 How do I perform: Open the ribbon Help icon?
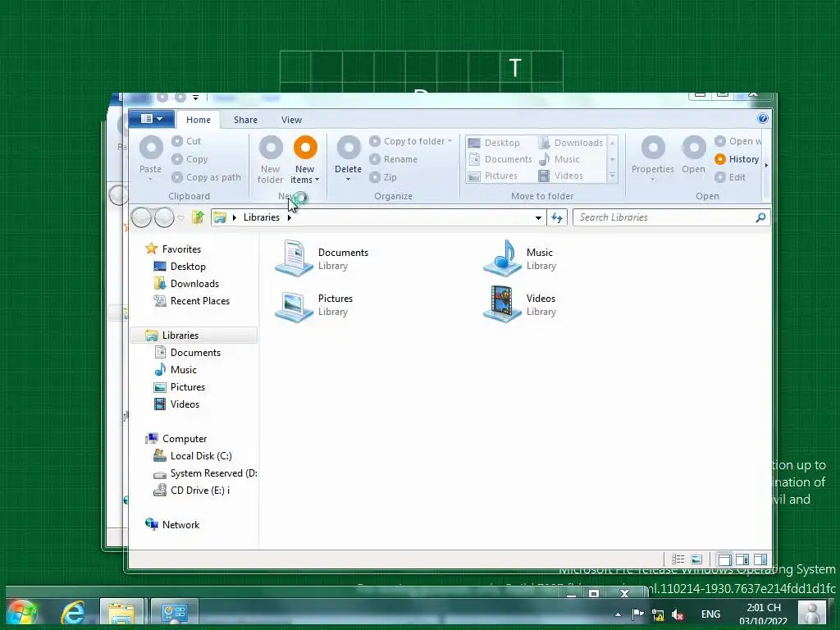(763, 118)
